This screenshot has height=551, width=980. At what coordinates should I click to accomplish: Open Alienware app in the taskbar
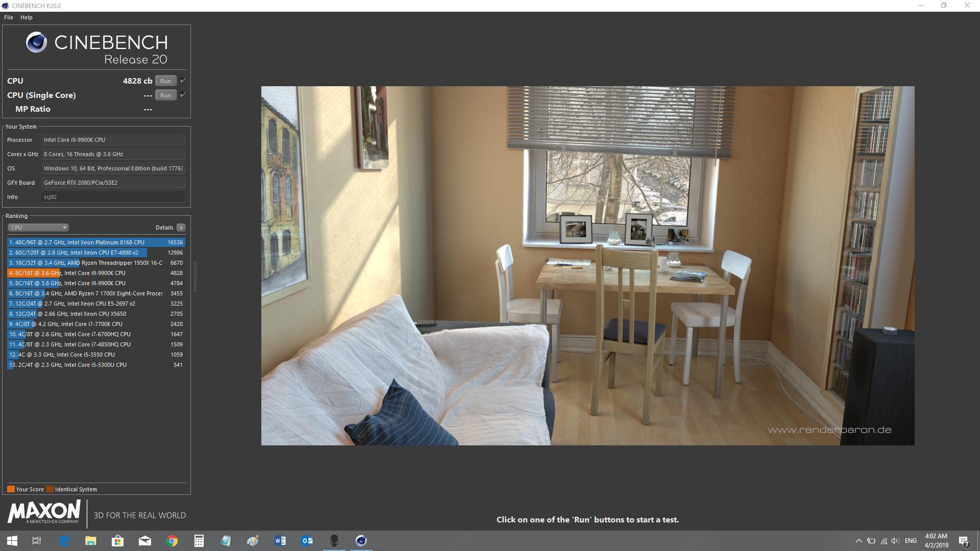coord(334,541)
